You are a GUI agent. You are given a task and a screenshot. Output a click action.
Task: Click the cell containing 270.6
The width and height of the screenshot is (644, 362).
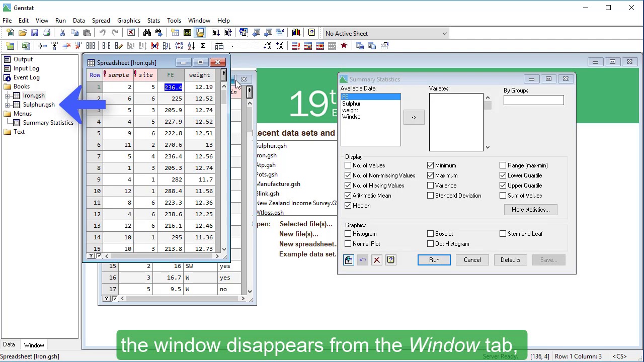[x=170, y=145]
